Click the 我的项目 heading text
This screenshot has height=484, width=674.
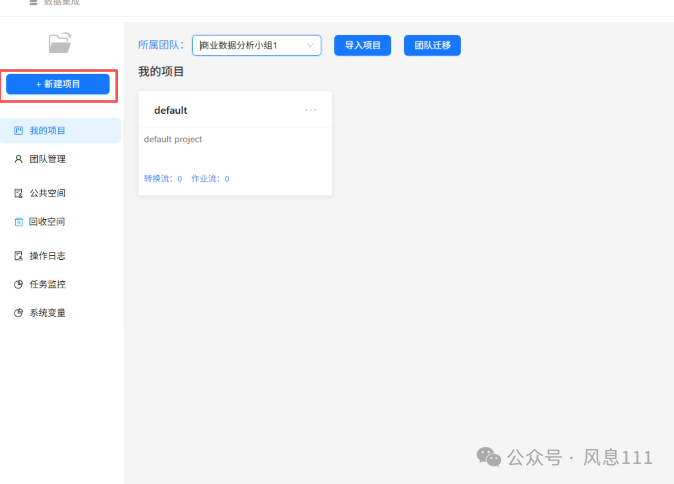(x=161, y=72)
